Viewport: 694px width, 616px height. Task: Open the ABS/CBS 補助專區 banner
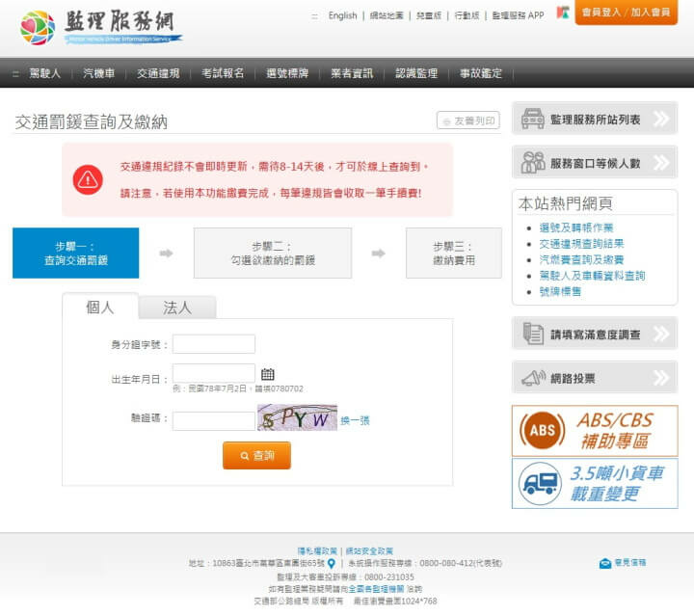595,431
